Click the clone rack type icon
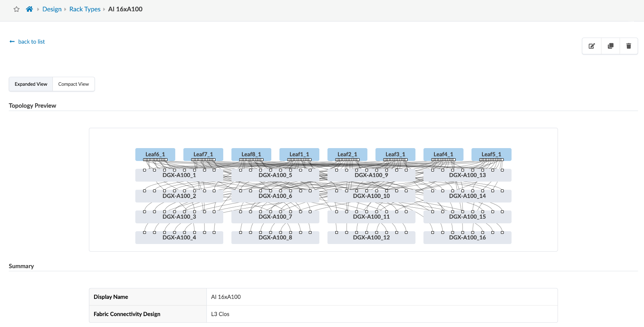The height and width of the screenshot is (327, 644). coord(611,46)
